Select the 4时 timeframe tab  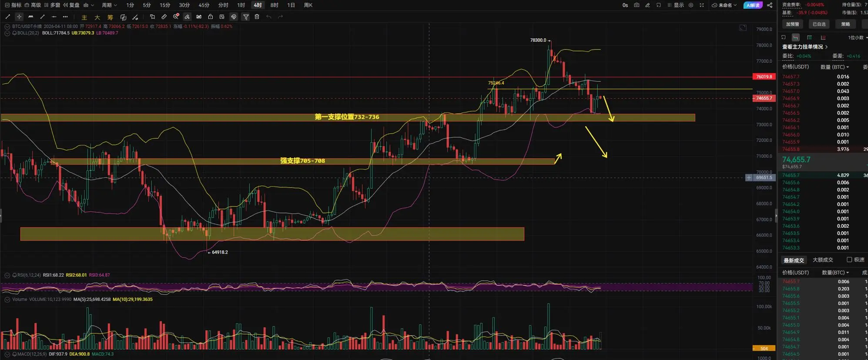(x=258, y=5)
